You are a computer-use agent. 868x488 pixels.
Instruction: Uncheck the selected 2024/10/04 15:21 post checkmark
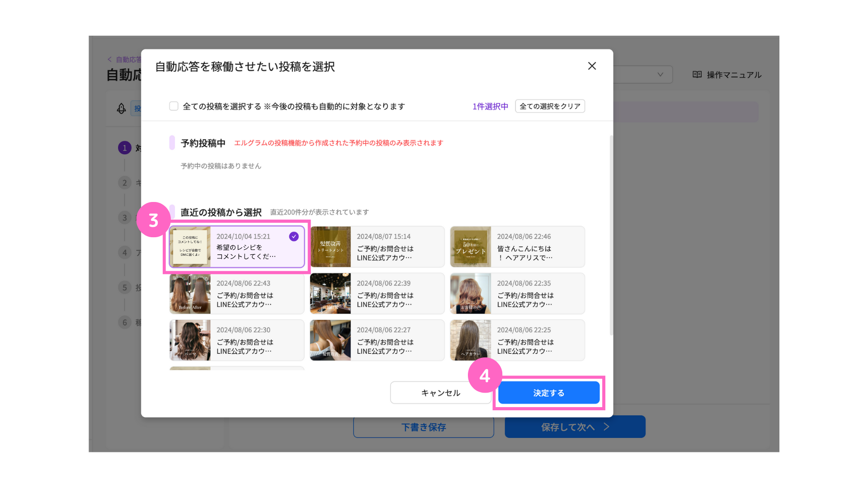pos(294,236)
